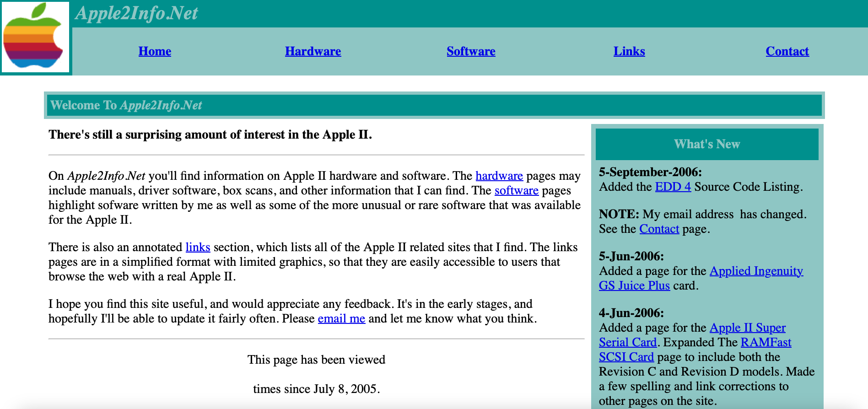Click the Serial Card link
Image resolution: width=868 pixels, height=409 pixels.
tap(628, 343)
